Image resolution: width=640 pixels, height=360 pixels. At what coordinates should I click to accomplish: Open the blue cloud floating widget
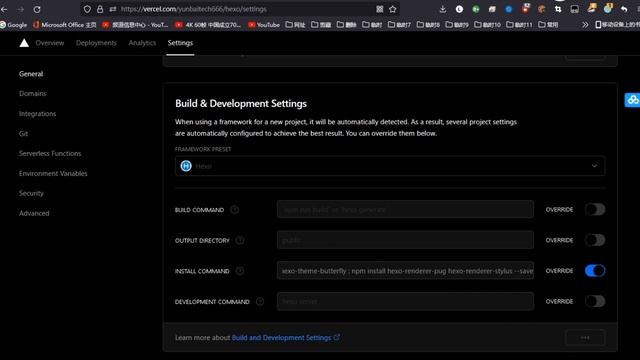pos(632,100)
